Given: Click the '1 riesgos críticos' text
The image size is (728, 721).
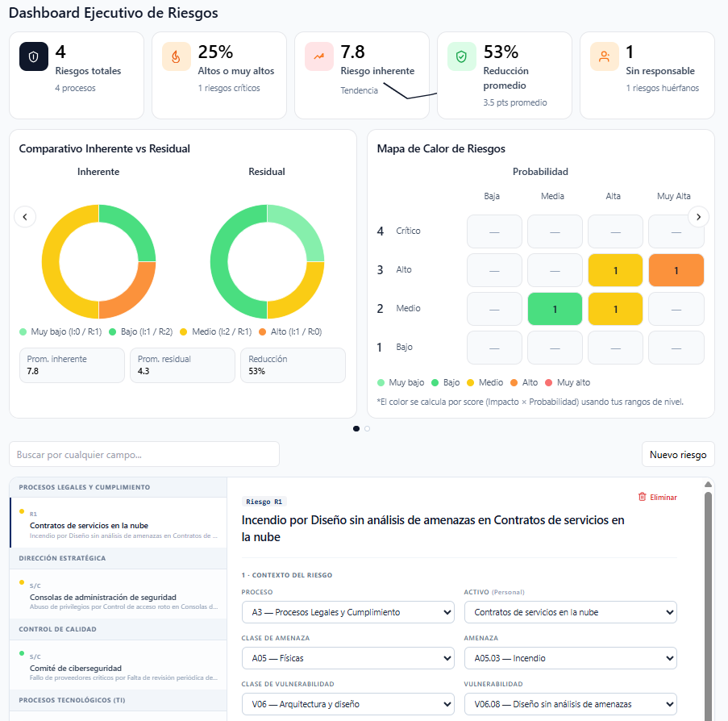Looking at the screenshot, I should (229, 88).
